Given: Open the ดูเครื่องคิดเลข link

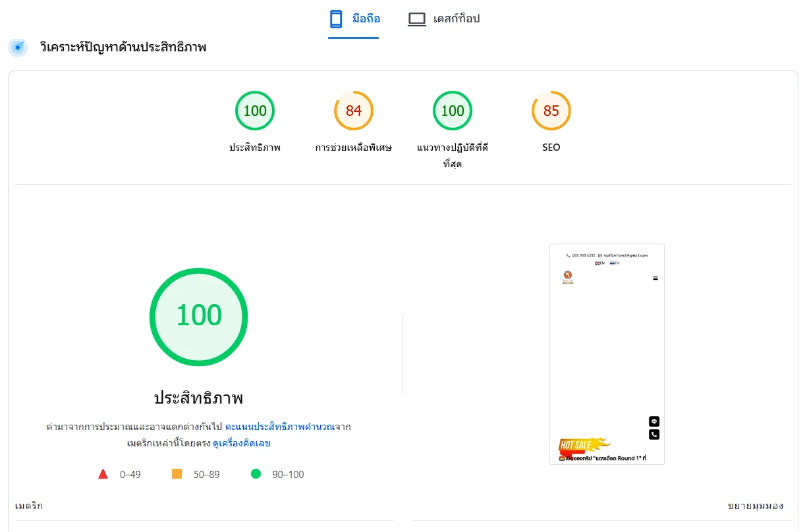Looking at the screenshot, I should point(241,443).
